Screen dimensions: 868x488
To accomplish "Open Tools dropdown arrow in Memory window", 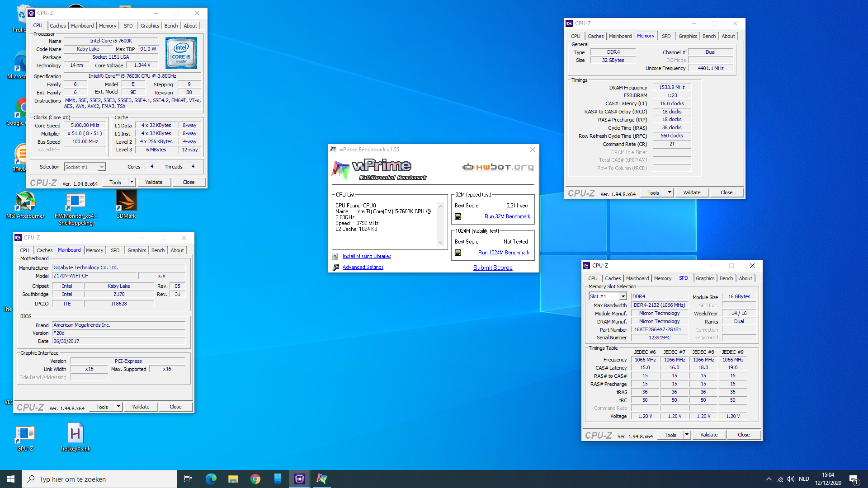I will tap(670, 192).
